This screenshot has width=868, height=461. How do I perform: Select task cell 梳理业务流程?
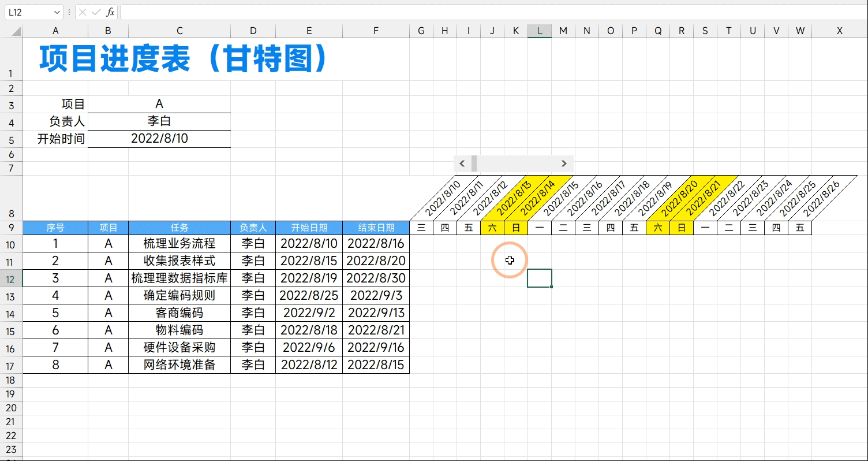point(179,244)
